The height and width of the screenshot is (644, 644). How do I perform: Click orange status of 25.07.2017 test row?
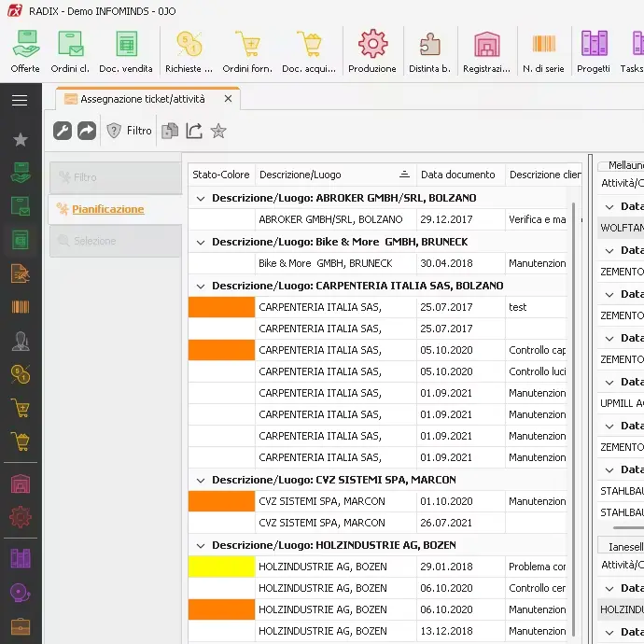point(221,307)
